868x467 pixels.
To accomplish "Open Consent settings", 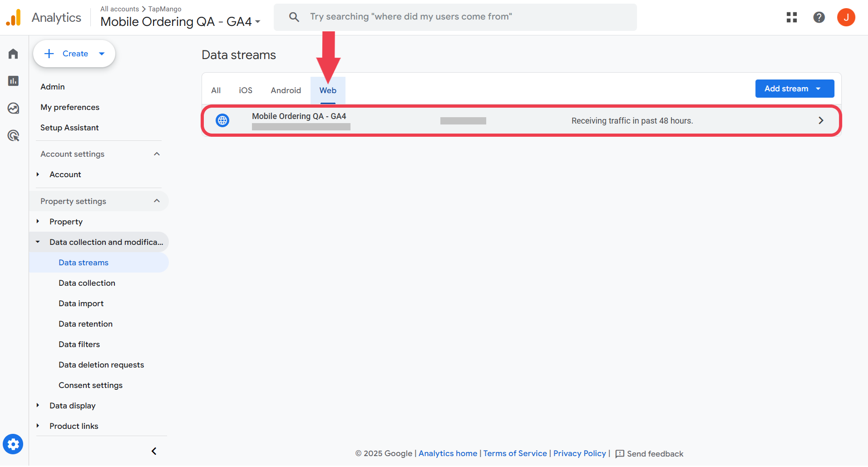I will [x=90, y=385].
